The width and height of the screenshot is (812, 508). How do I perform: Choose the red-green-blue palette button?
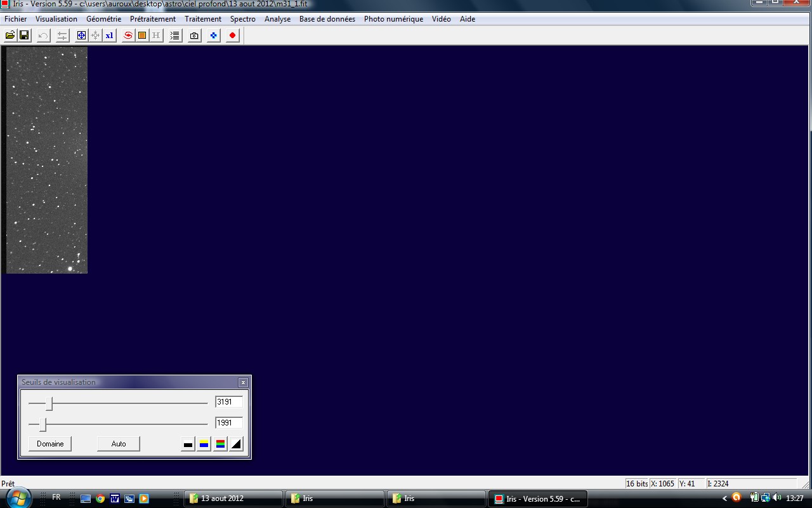pyautogui.click(x=220, y=444)
